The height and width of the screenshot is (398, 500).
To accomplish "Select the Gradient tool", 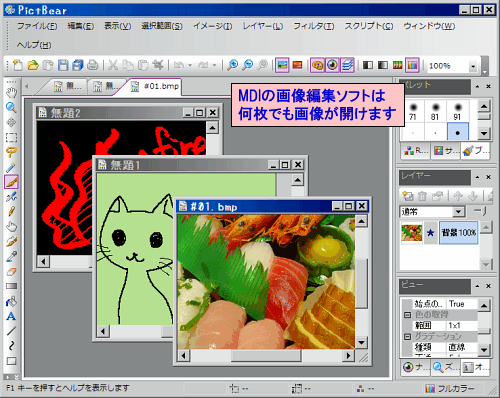I will pos(11,286).
